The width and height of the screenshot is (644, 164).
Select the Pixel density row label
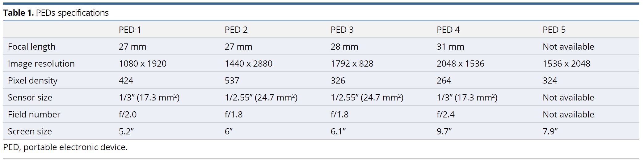[33, 80]
